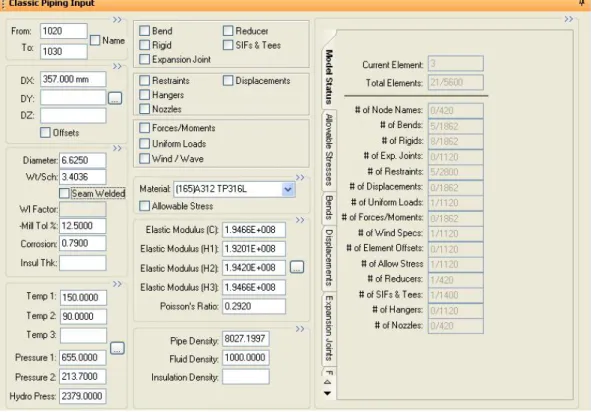
Task: Click the Elastic Modulus (H3) field
Action: pos(254,287)
